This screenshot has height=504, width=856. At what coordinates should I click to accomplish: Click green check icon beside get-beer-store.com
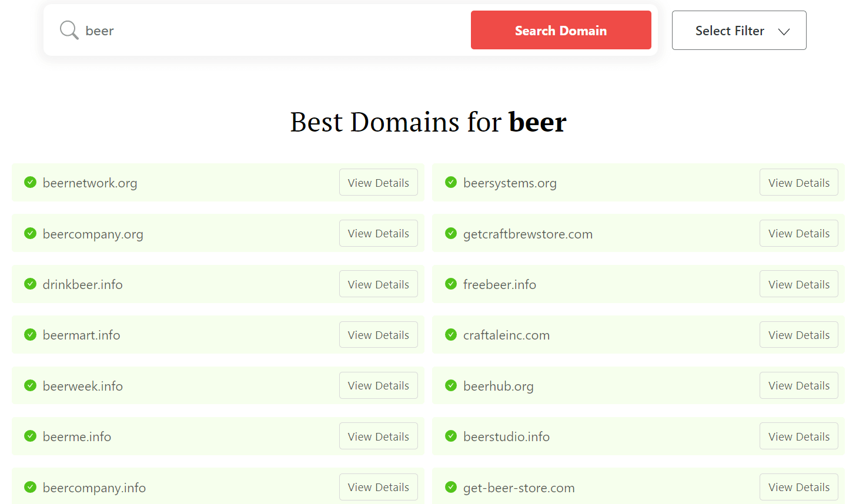451,487
